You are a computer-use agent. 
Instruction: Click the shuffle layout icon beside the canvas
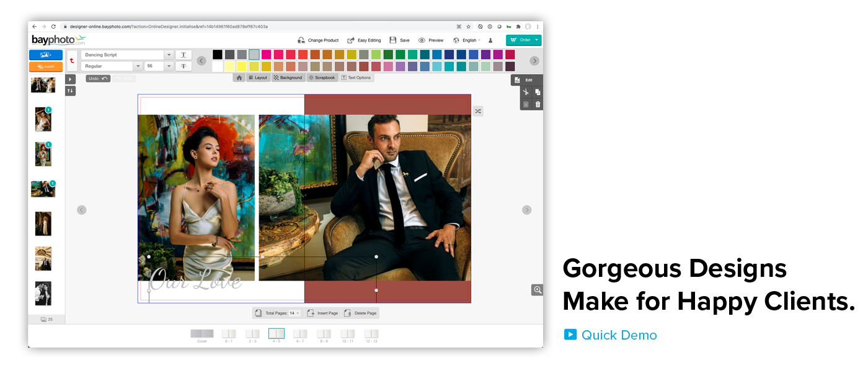[x=478, y=111]
